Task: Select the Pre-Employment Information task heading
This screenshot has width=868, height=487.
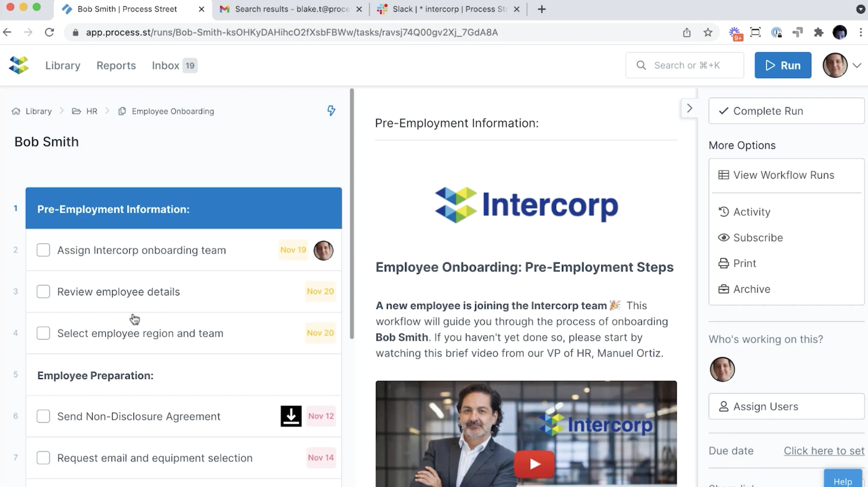Action: pos(184,208)
